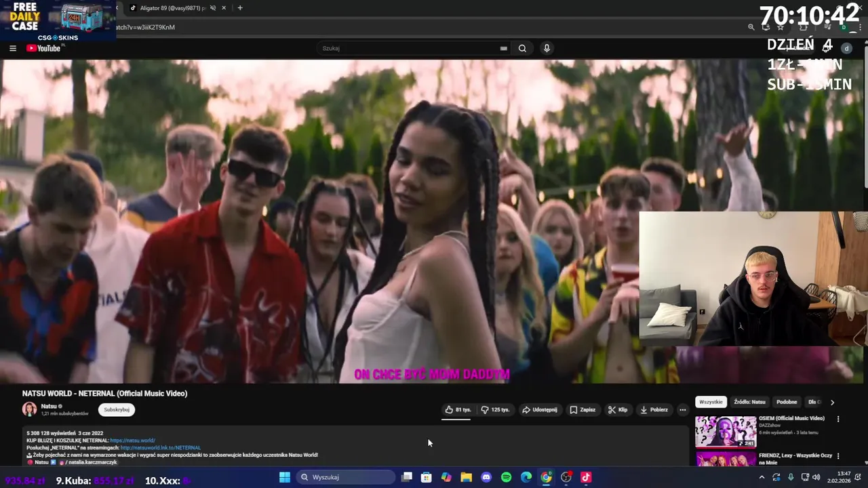Open Microsoft Store from the taskbar
Image resolution: width=868 pixels, height=488 pixels.
(427, 477)
